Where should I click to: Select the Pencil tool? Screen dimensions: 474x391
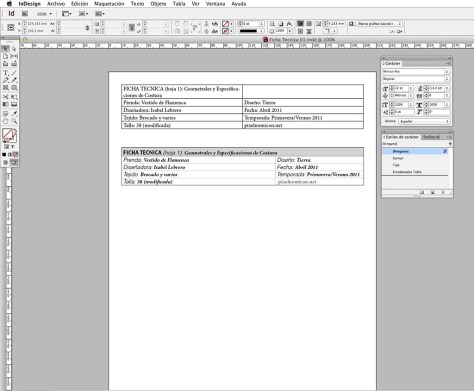(x=14, y=80)
